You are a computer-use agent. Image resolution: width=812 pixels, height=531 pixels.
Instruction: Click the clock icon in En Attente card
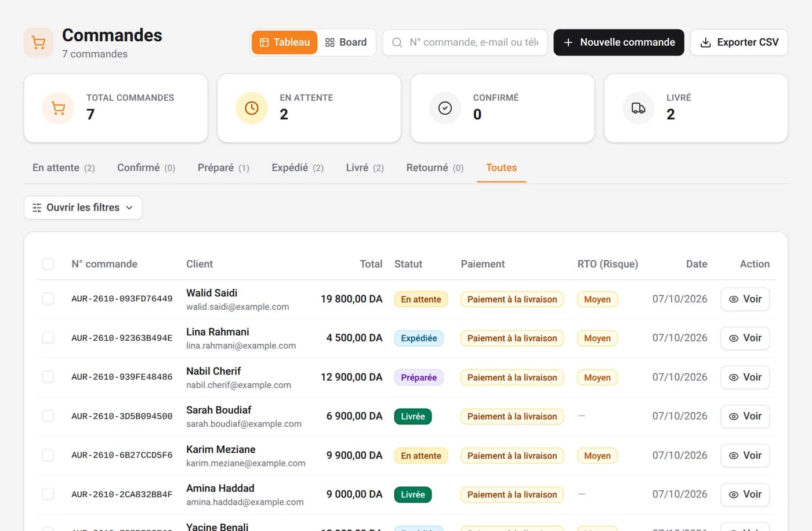(252, 108)
